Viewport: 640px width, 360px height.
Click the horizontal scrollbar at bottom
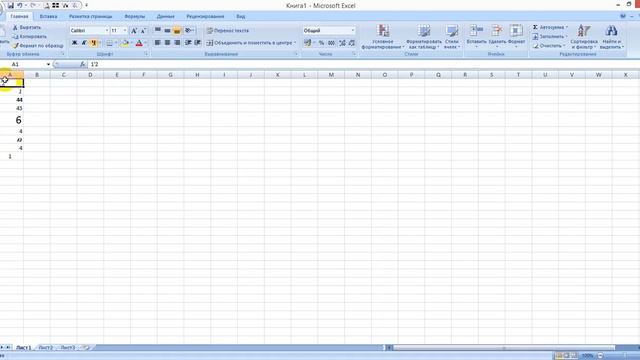[504, 348]
